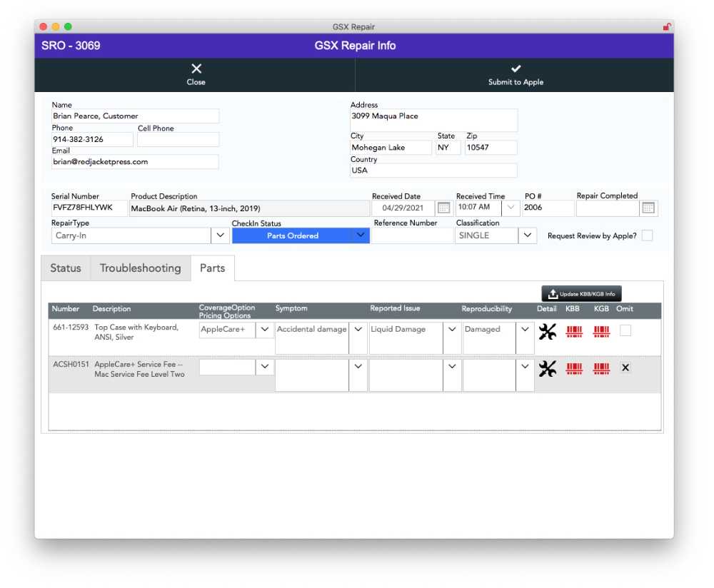Open Symptom dropdown for Top Case row
Screen dimensions: 714x588
click(358, 330)
